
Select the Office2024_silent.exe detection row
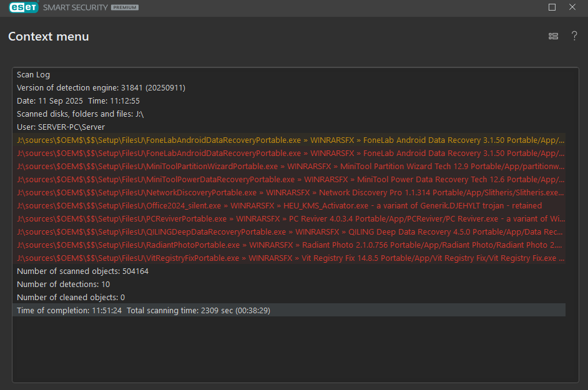click(x=289, y=206)
